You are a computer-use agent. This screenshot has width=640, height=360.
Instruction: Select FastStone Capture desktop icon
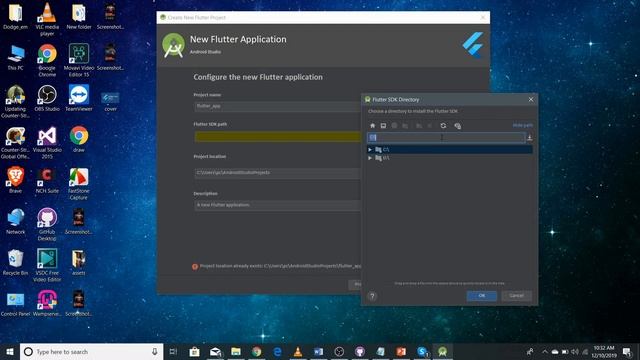coord(79,183)
